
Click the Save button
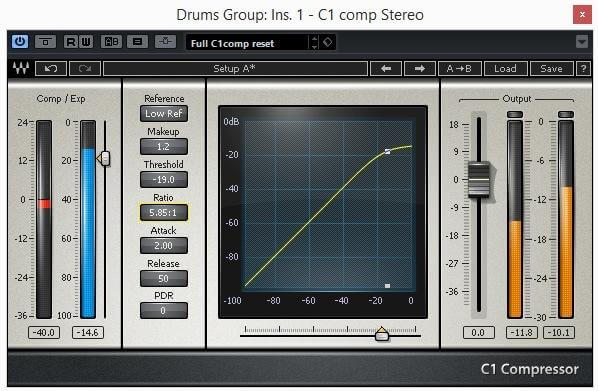click(x=551, y=69)
